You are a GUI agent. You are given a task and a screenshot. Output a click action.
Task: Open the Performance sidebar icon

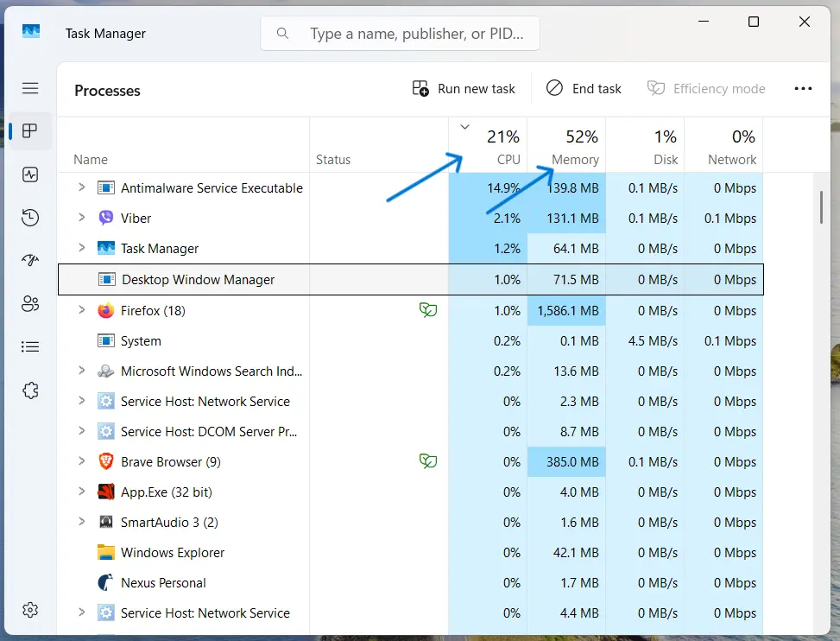point(30,175)
